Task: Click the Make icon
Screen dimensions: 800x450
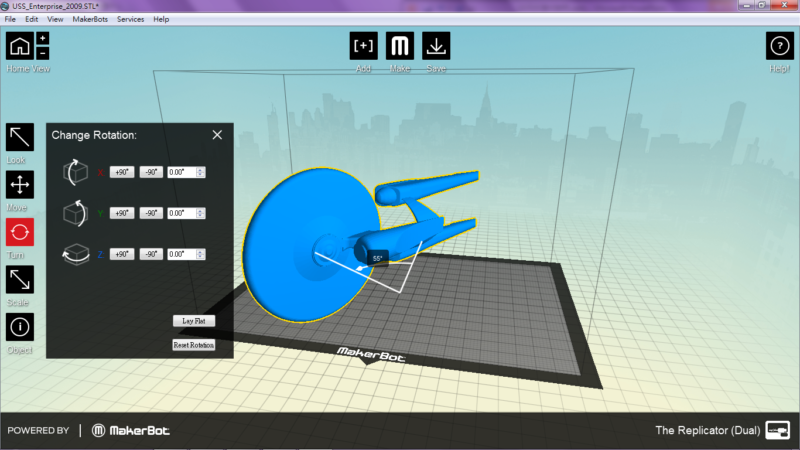Action: click(x=399, y=46)
